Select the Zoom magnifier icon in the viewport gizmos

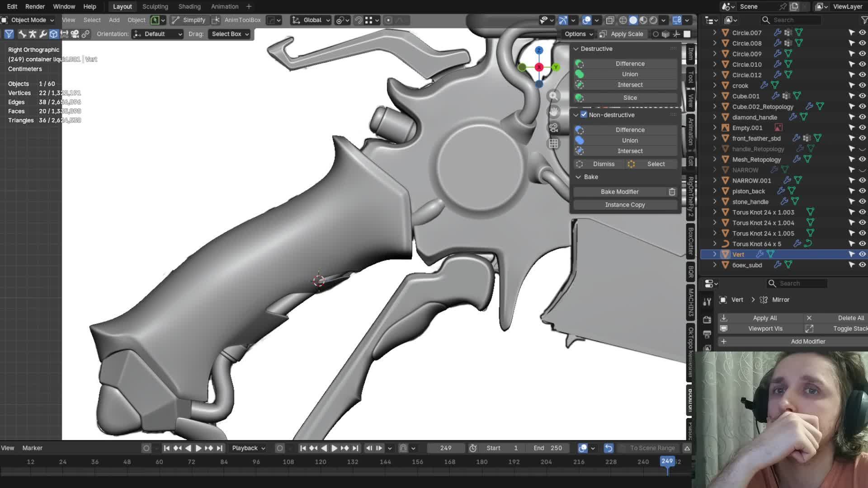pos(553,96)
